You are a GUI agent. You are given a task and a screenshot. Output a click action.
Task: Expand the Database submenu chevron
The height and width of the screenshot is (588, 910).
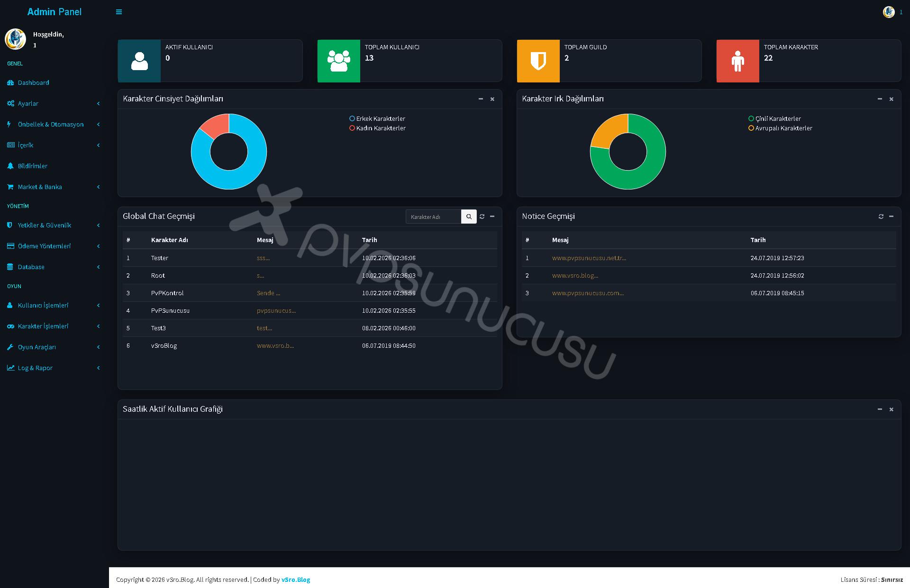pos(99,267)
